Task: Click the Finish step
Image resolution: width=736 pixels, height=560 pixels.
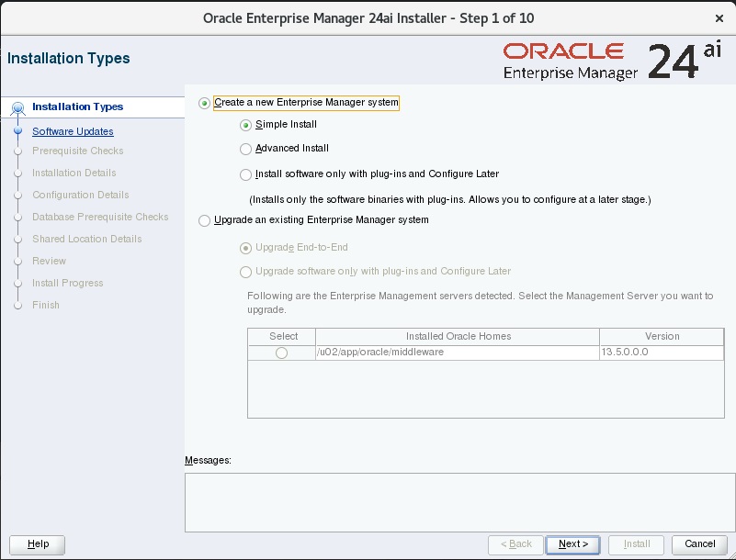Action: tap(46, 305)
